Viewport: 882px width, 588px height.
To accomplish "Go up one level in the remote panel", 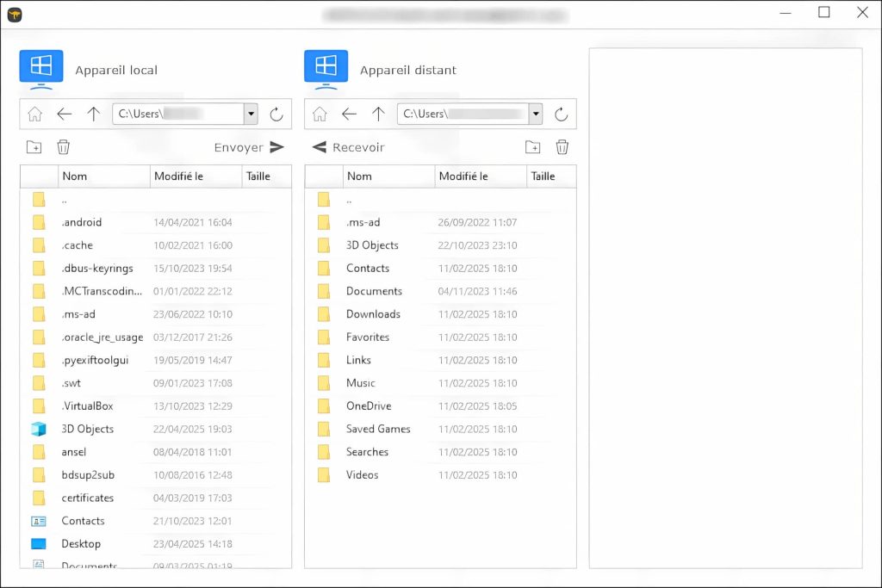I will 377,113.
